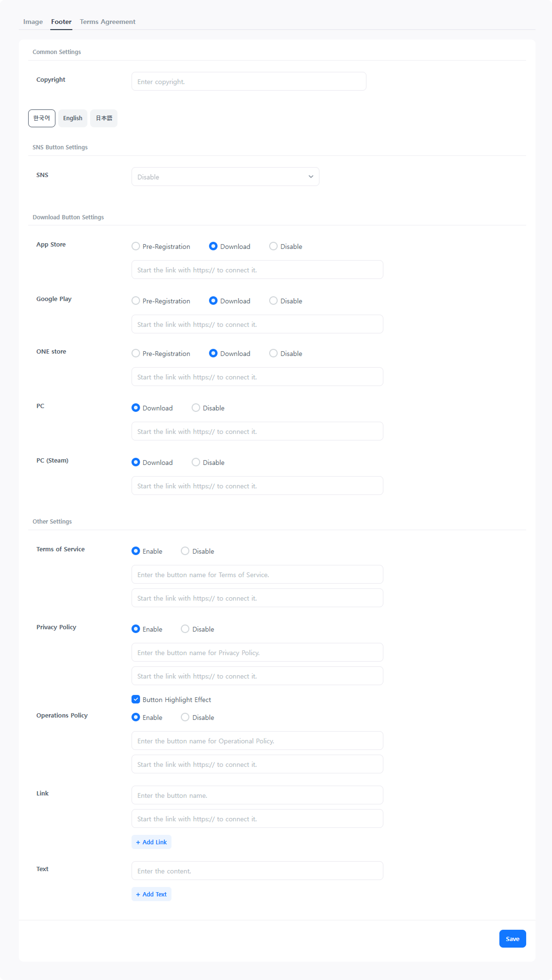
Task: Disable the Terms of Service option
Action: pyautogui.click(x=185, y=551)
